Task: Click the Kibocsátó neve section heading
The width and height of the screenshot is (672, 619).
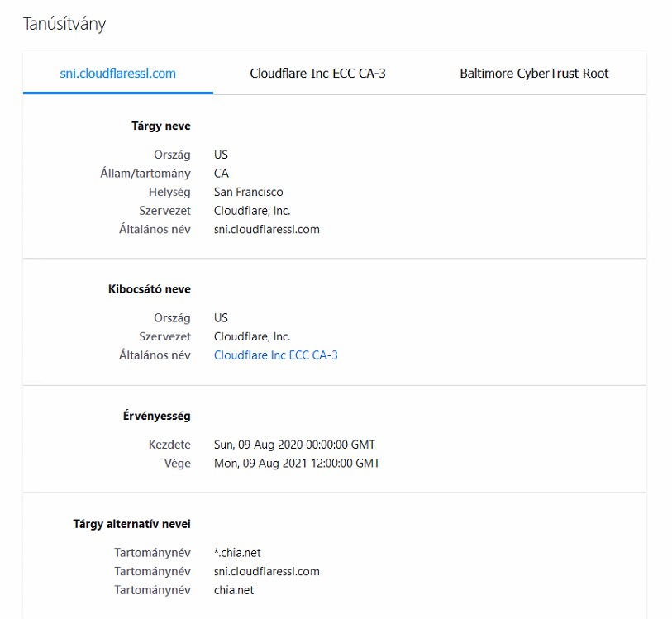Action: [x=149, y=289]
